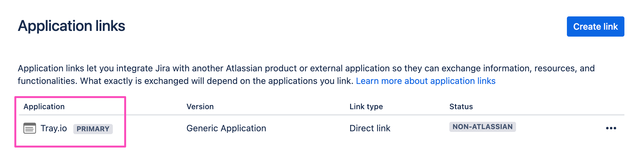Screen dimensions: 644x154
Task: Click the NON-ATLASSIAN status badge
Action: click(x=482, y=127)
